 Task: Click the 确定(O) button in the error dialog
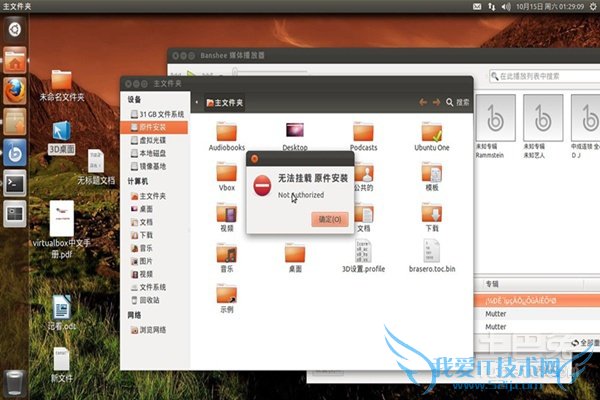click(330, 218)
